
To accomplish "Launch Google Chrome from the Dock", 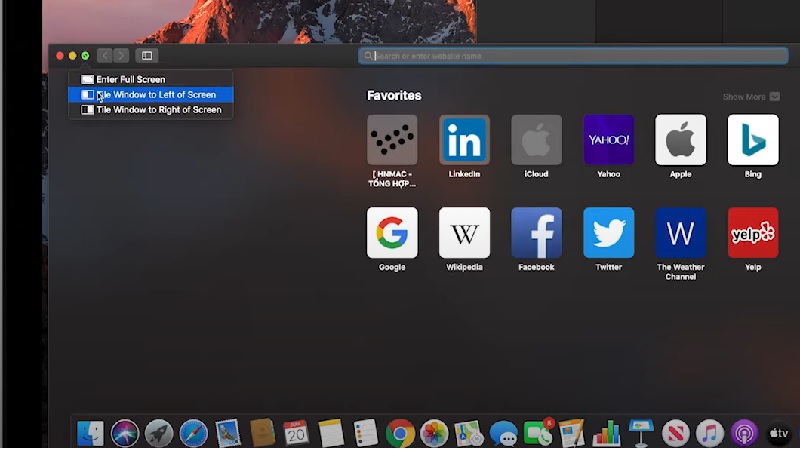I will tap(400, 433).
